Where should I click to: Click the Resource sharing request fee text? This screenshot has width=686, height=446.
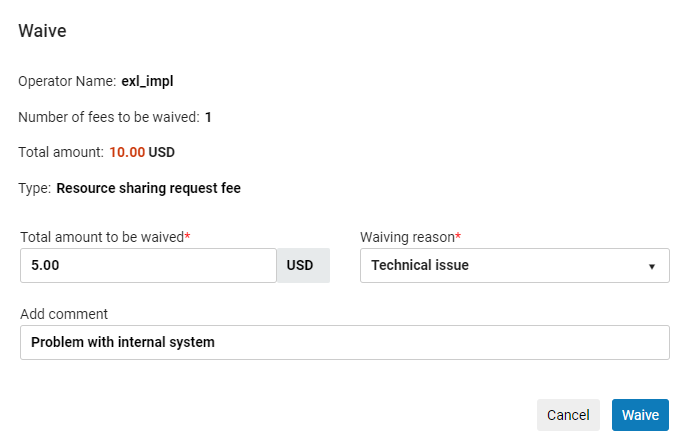coord(148,188)
